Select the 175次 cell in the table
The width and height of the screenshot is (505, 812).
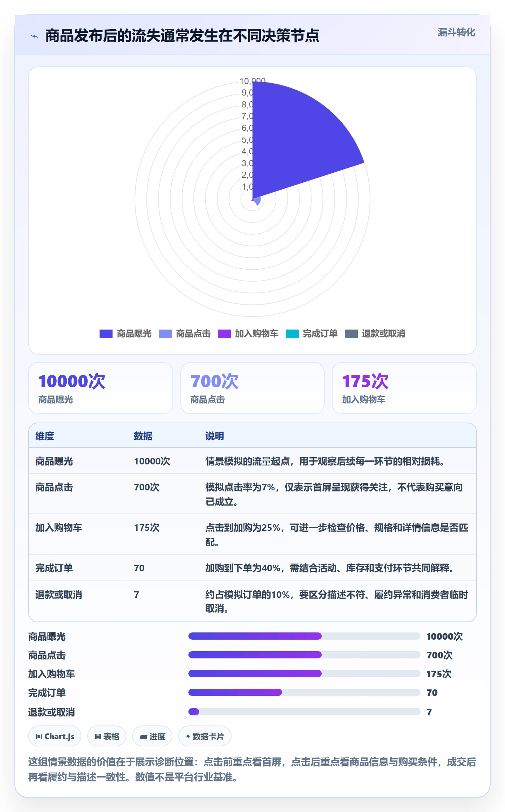point(147,528)
